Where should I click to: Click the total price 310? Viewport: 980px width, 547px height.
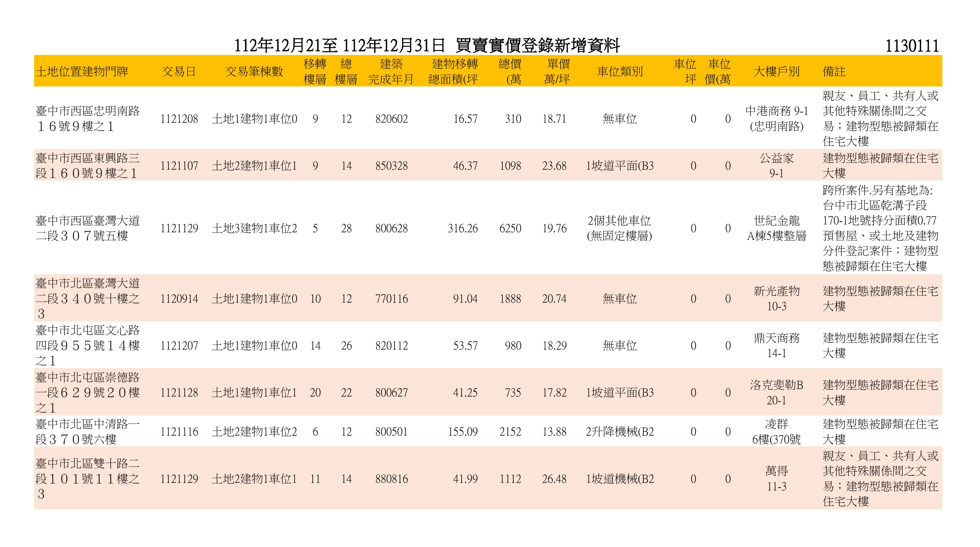pyautogui.click(x=513, y=119)
